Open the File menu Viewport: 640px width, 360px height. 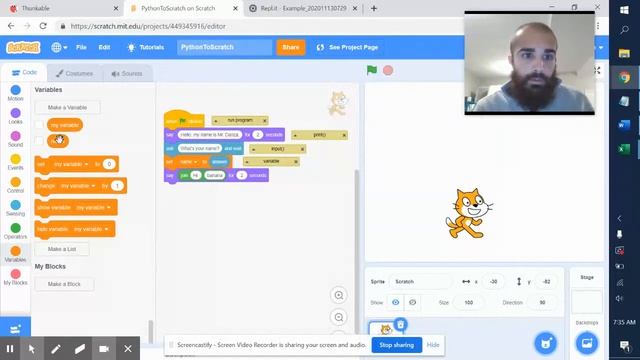pyautogui.click(x=81, y=47)
